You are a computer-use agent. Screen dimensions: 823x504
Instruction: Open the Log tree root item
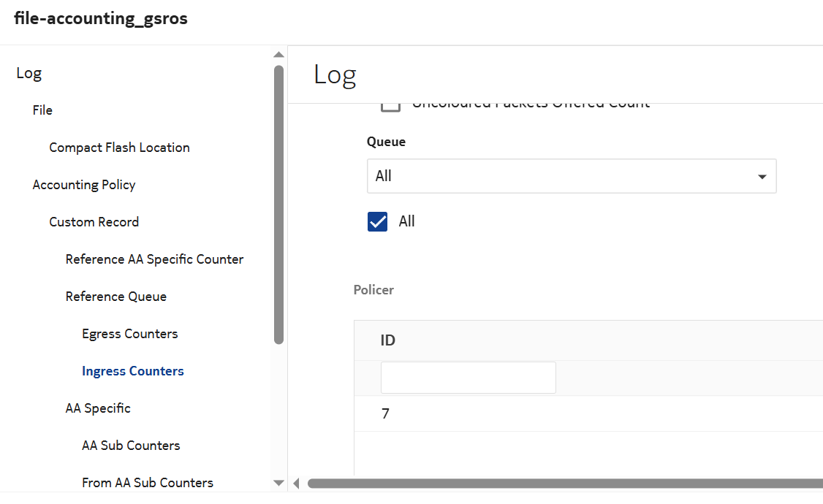coord(29,73)
